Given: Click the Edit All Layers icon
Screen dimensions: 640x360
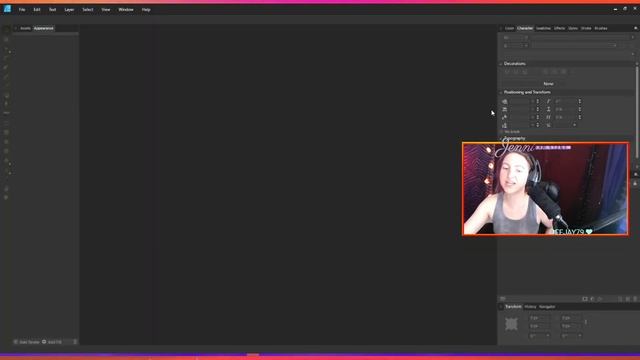Looking at the screenshot, I should pos(503,299).
